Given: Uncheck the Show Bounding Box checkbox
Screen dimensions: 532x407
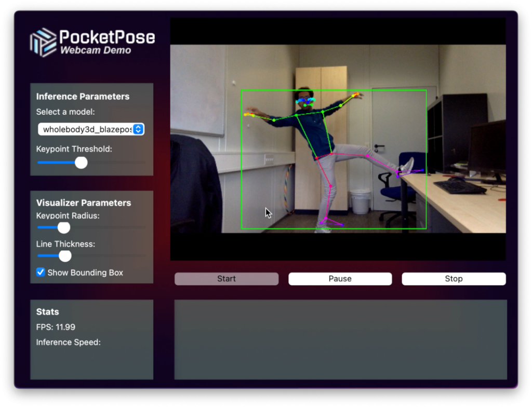Looking at the screenshot, I should [41, 272].
